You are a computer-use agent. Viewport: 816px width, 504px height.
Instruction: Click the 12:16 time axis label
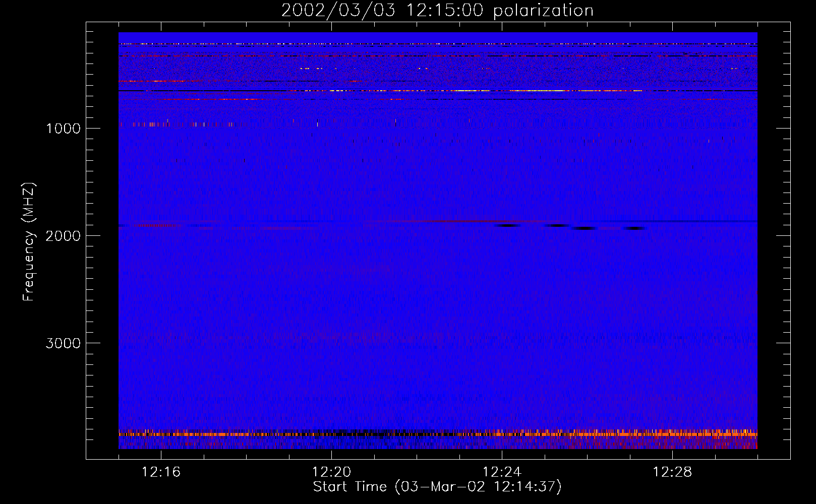[161, 472]
